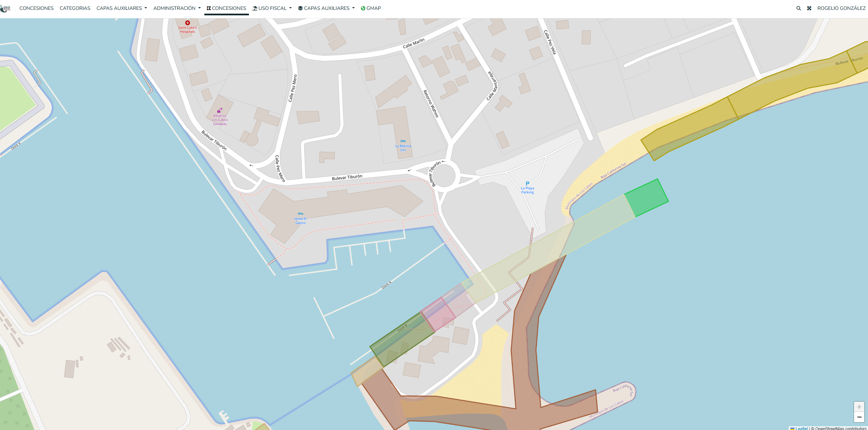Open the search magnifier icon
The height and width of the screenshot is (430, 868).
[798, 8]
